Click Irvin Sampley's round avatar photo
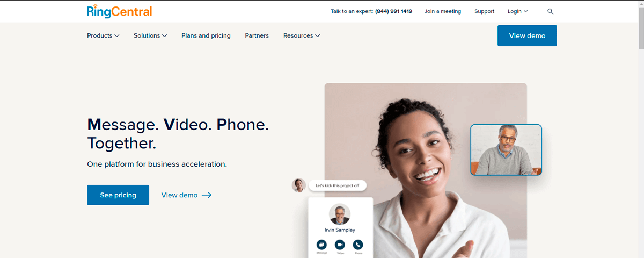Screen dimensions: 644x258 pyautogui.click(x=340, y=214)
